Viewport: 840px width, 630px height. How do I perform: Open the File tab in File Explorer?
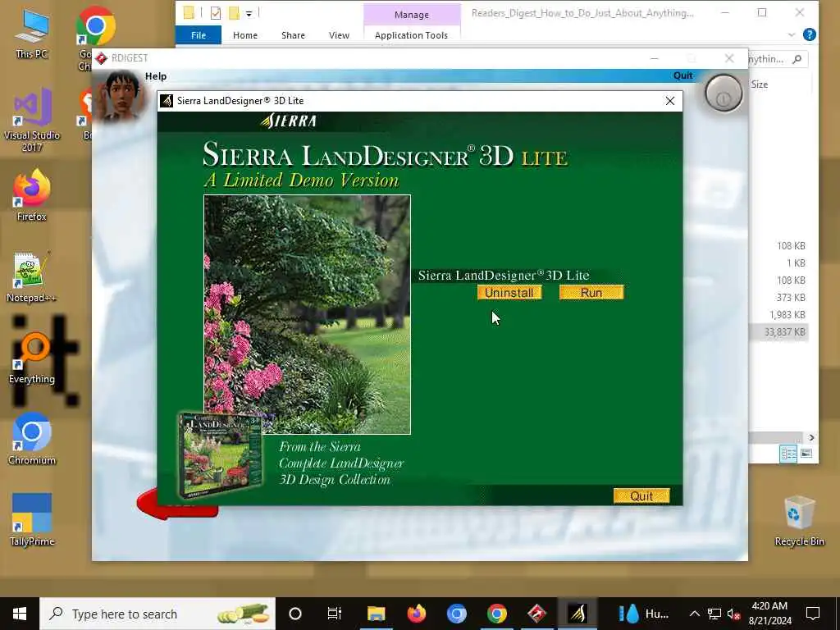(199, 34)
